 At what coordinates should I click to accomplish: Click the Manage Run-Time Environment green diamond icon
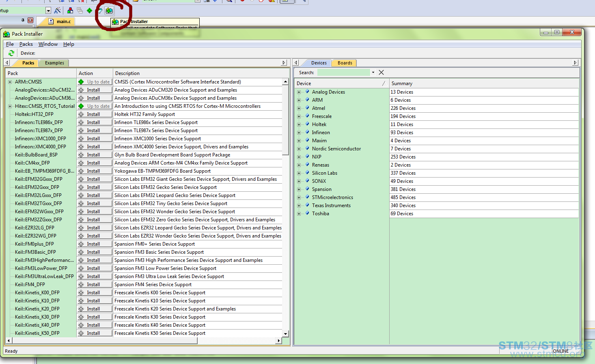pos(90,11)
